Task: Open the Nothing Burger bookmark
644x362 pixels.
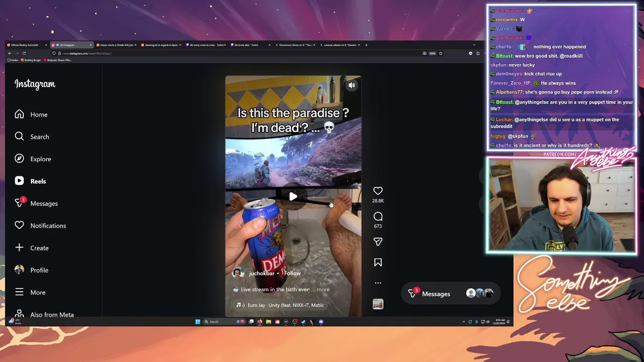Action: click(31, 60)
